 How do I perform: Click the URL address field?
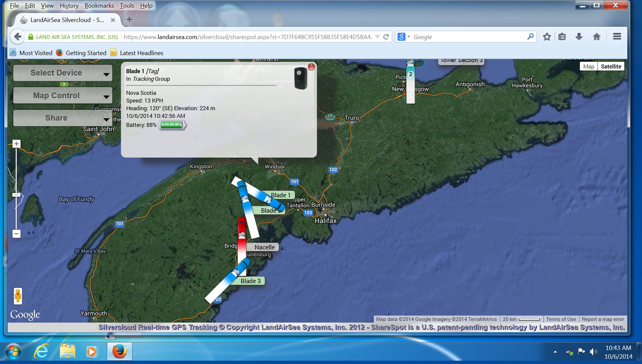click(247, 37)
